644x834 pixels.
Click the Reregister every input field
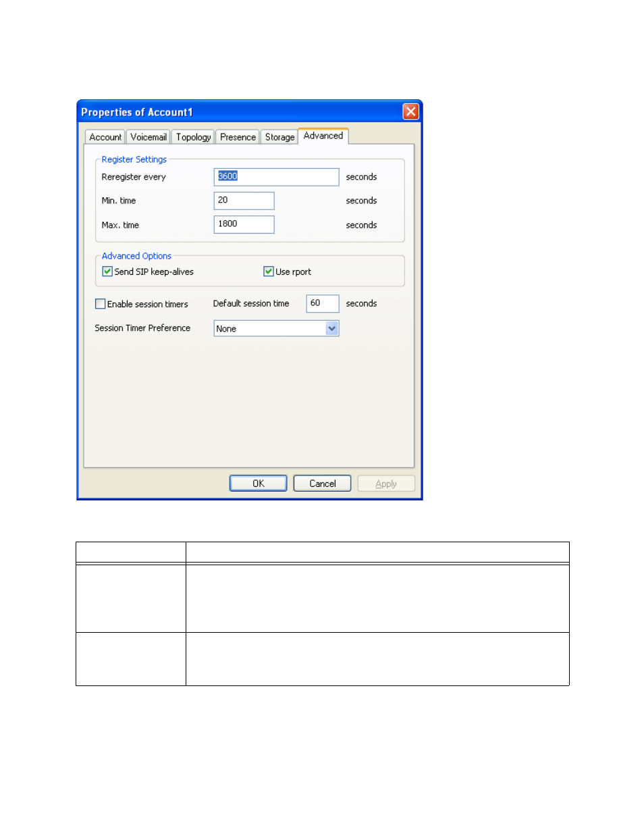coord(276,177)
